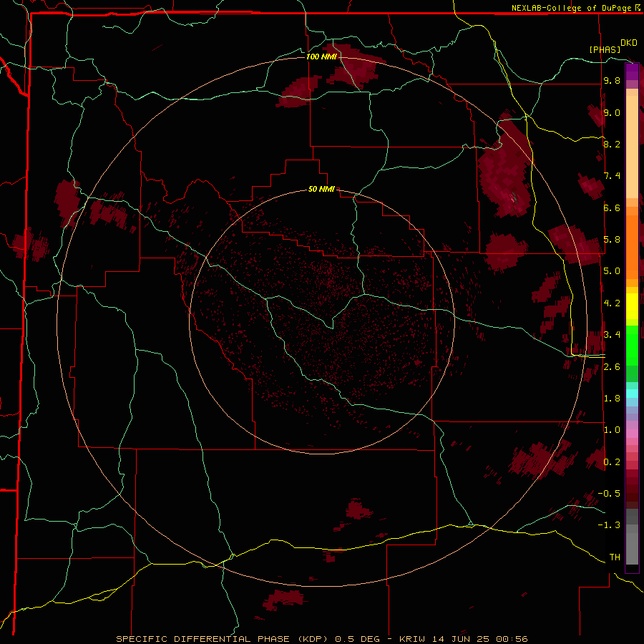Click the DKD label above the color scale

click(x=629, y=43)
